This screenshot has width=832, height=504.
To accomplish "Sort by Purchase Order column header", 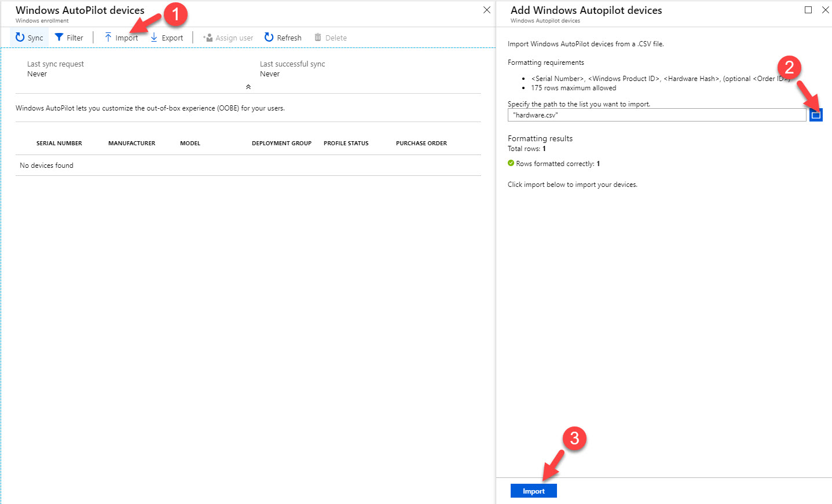I will coord(422,144).
